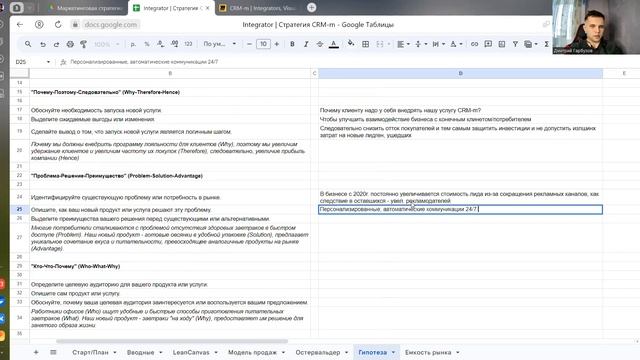Screen dimensions: 640x360
Task: Select cell 'Проблема-Решение-Преимущество' heading
Action: click(x=170, y=176)
